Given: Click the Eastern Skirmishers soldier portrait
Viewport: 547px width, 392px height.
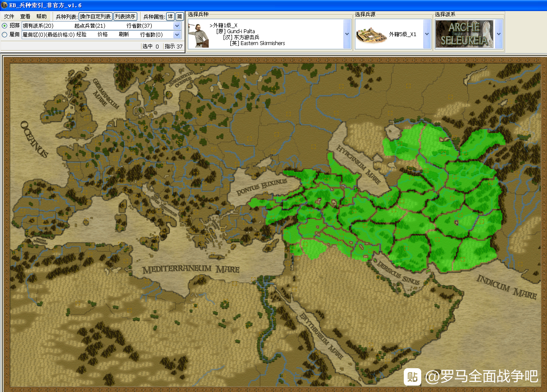Looking at the screenshot, I should coord(199,34).
